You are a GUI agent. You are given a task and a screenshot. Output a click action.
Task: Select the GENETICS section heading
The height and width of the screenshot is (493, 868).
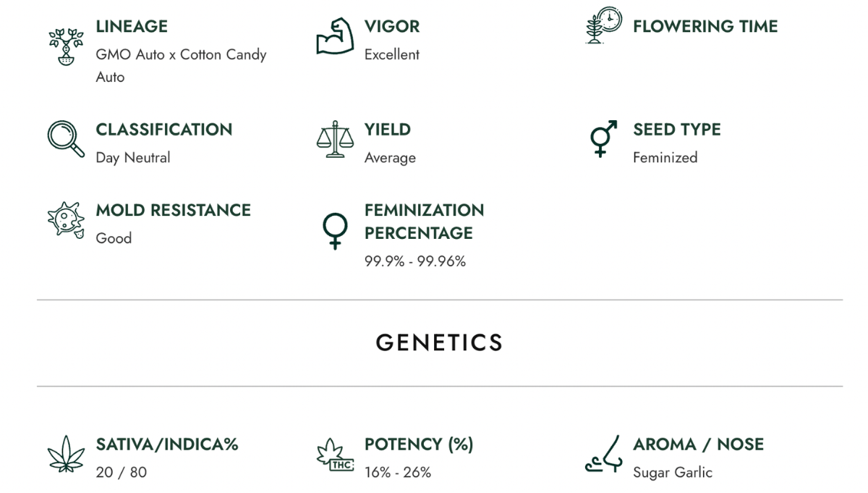click(x=439, y=342)
